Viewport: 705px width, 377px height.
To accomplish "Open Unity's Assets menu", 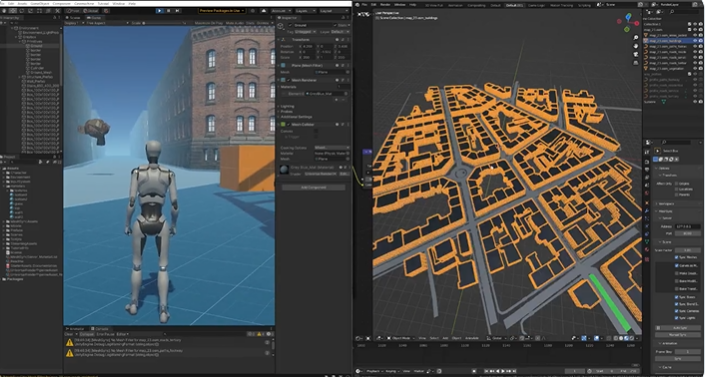I will click(x=22, y=3).
